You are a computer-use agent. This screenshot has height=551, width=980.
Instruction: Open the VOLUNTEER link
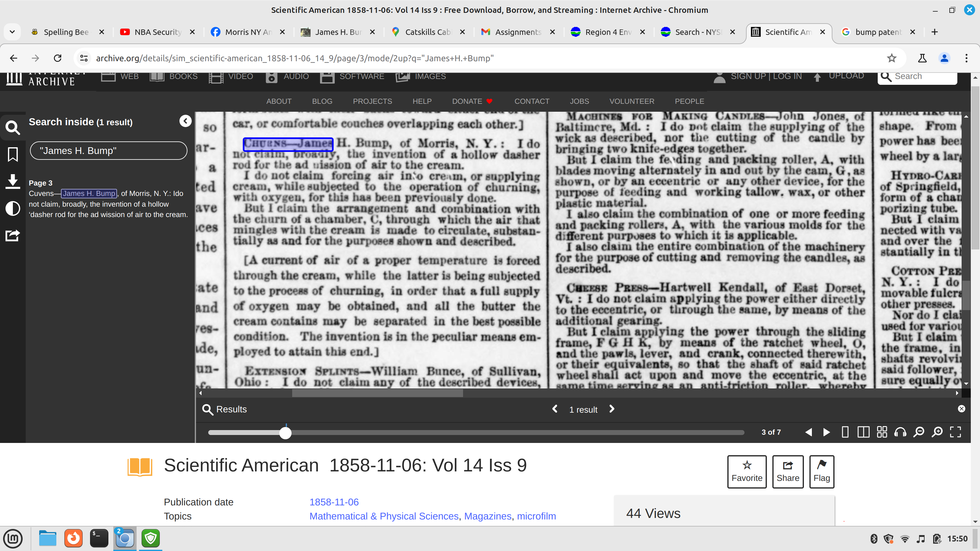click(631, 101)
